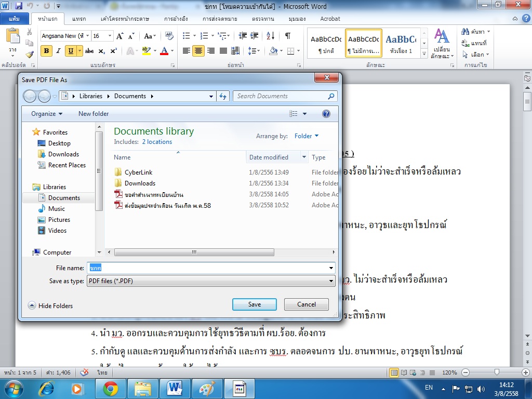532x399 pixels.
Task: Click the decrease indent icon
Action: [243, 36]
